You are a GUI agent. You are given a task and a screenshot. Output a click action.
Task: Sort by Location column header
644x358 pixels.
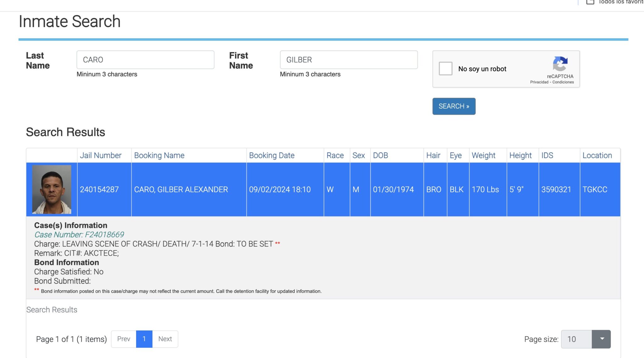pyautogui.click(x=597, y=155)
